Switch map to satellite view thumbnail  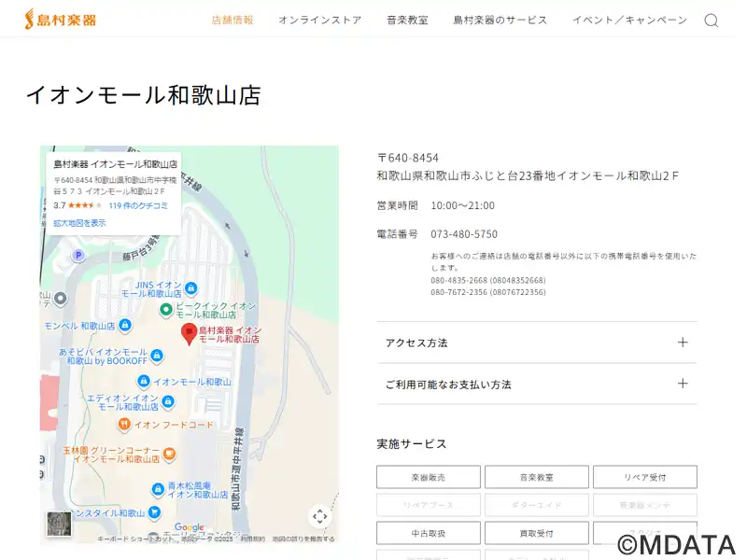pos(59,524)
